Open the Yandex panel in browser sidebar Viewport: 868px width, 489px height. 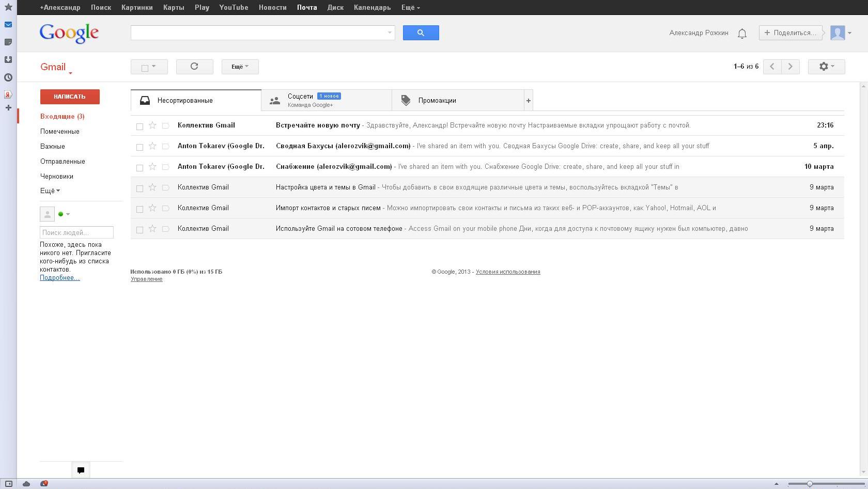(8, 94)
